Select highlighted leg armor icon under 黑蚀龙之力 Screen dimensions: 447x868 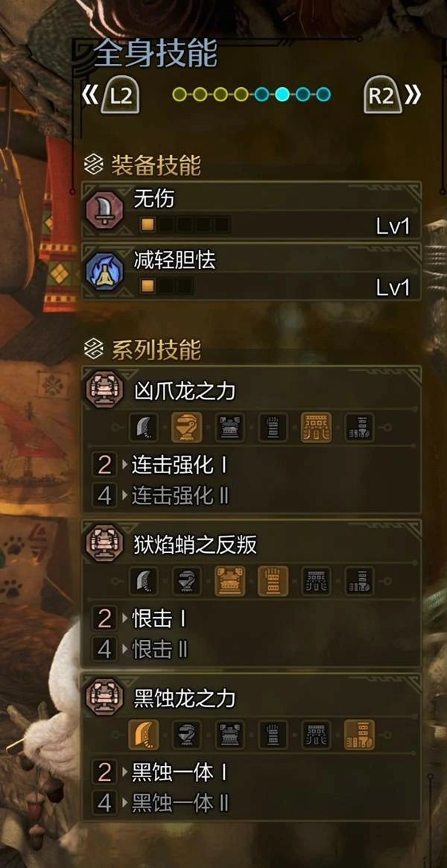(359, 735)
